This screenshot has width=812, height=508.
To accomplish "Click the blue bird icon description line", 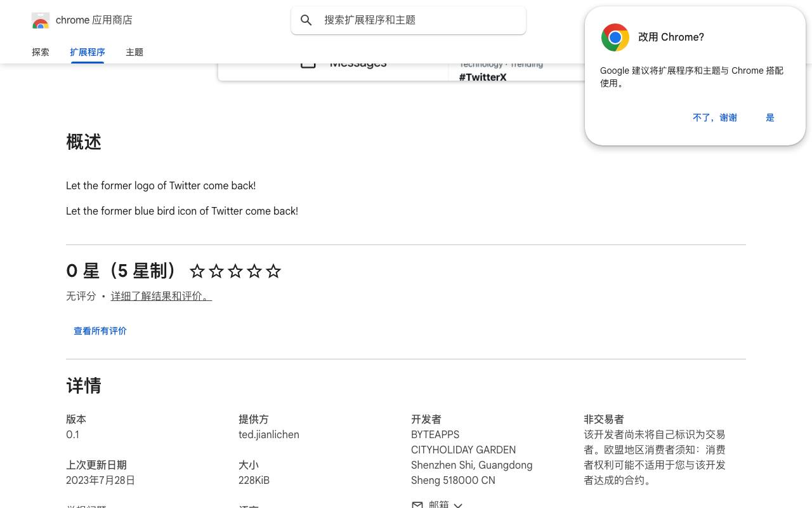I will (x=182, y=211).
